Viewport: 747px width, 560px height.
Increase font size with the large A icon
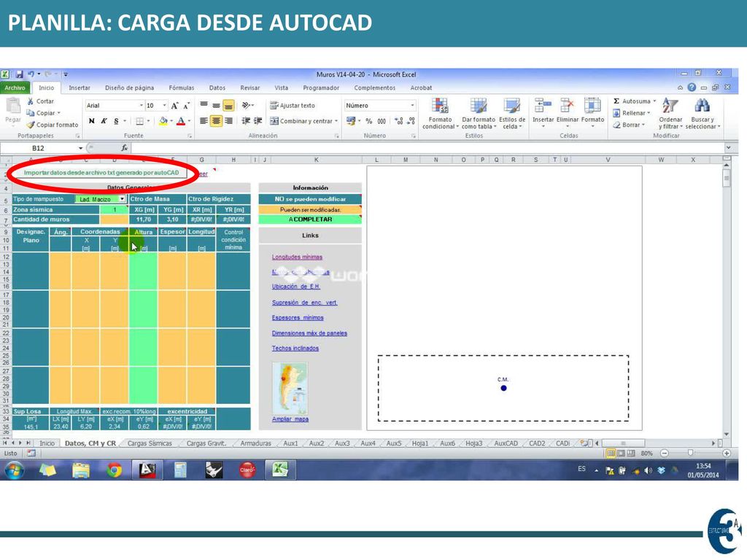(x=174, y=106)
